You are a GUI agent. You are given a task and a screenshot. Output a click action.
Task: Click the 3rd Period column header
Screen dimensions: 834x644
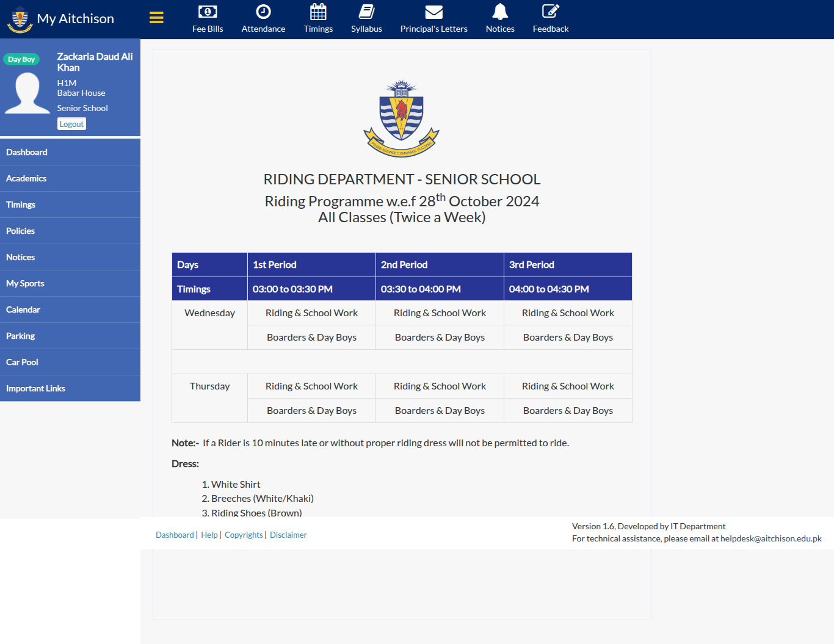[x=568, y=265]
